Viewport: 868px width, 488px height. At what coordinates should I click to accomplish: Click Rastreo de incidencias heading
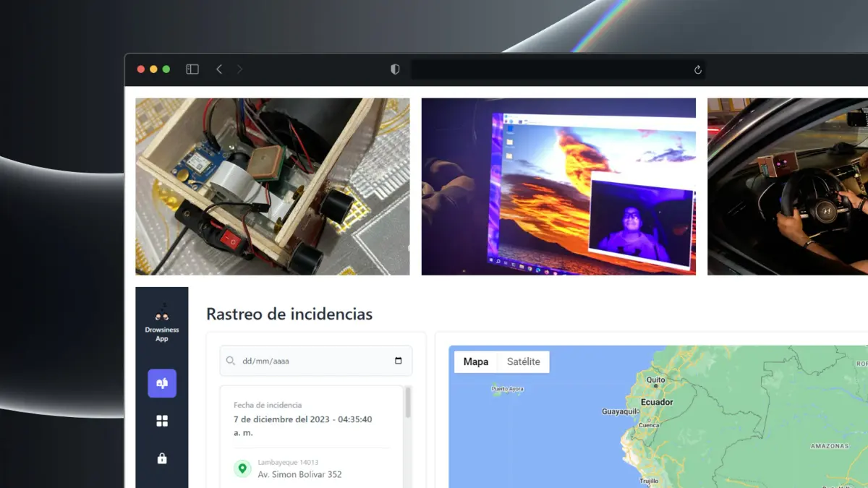click(x=289, y=314)
